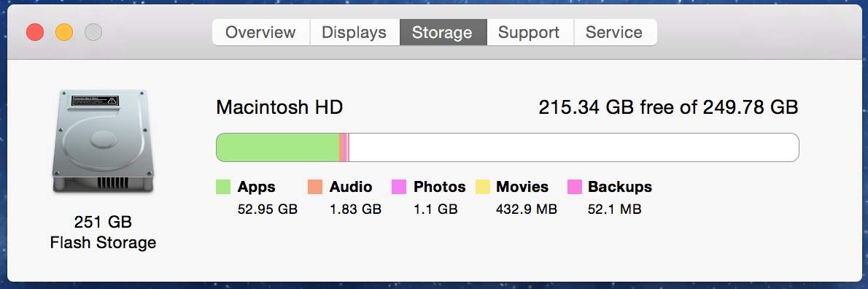Click the Audio 1.83 GB size value
This screenshot has height=289, width=868.
(x=355, y=209)
